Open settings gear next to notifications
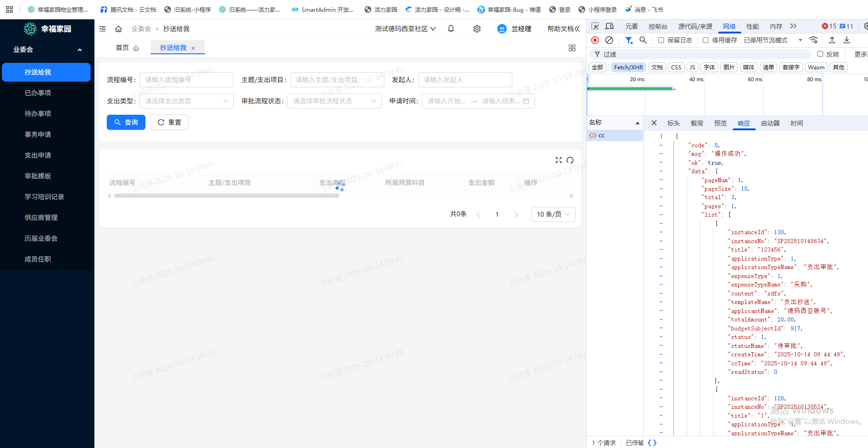 coord(477,28)
